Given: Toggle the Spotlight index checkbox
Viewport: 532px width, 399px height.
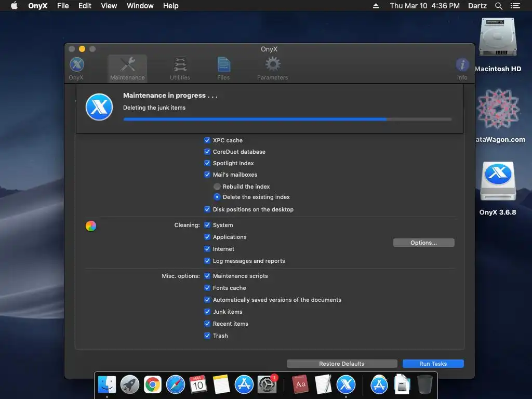Looking at the screenshot, I should click(207, 163).
